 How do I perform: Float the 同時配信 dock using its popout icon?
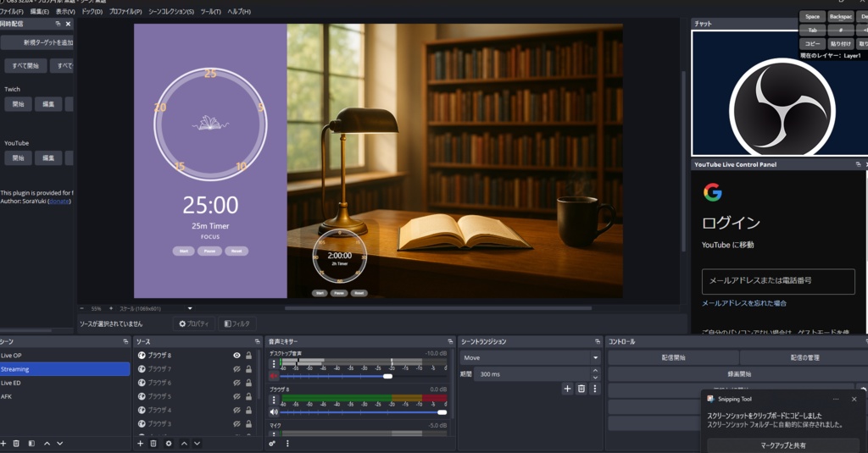58,24
